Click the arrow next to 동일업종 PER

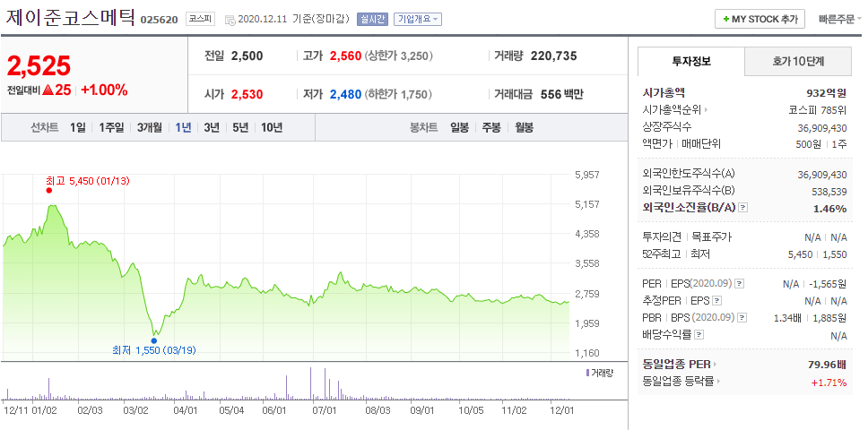click(x=716, y=365)
